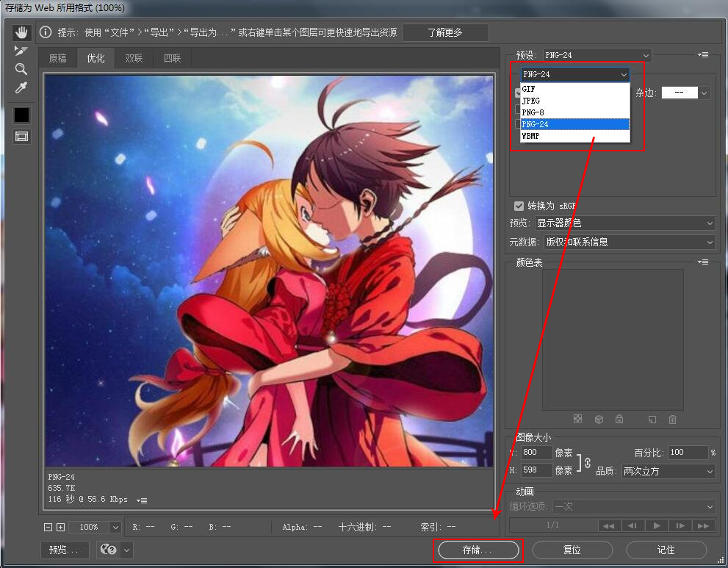Click the anime image preview
Image resolution: width=728 pixels, height=568 pixels.
coord(270,270)
